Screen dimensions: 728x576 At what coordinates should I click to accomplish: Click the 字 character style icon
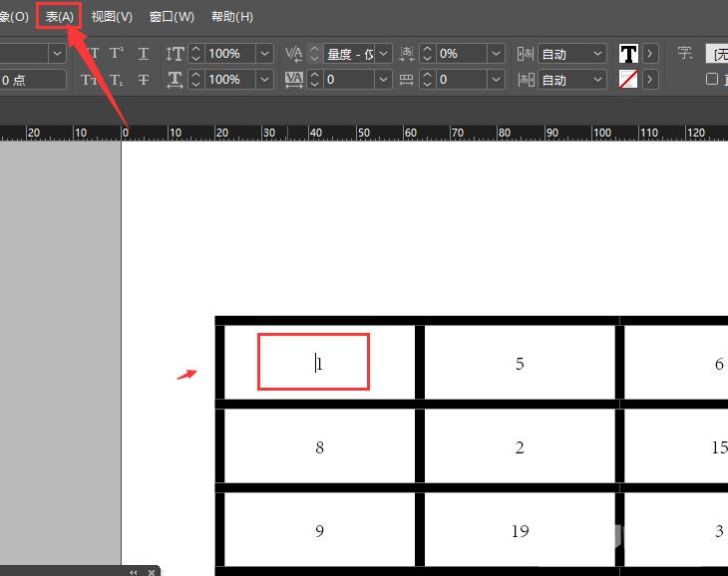(685, 53)
